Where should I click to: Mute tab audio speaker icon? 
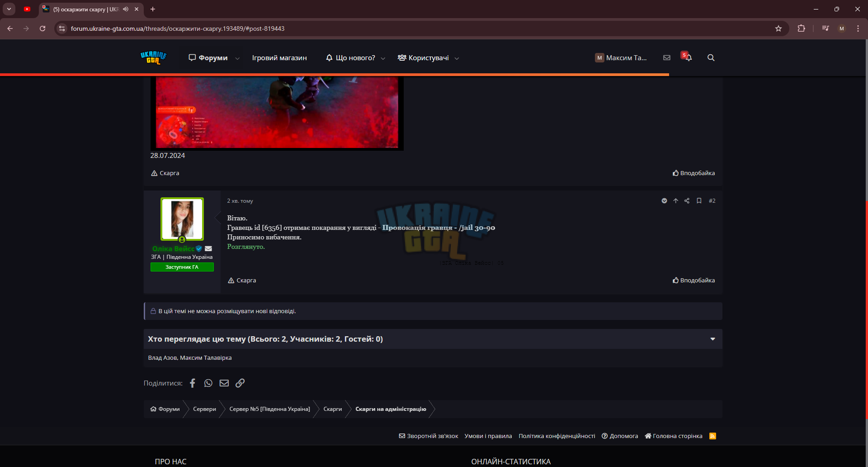[126, 9]
